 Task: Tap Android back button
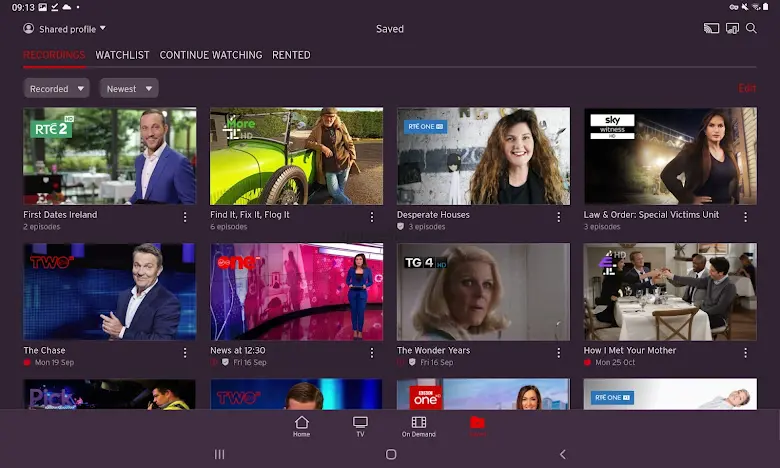(563, 454)
